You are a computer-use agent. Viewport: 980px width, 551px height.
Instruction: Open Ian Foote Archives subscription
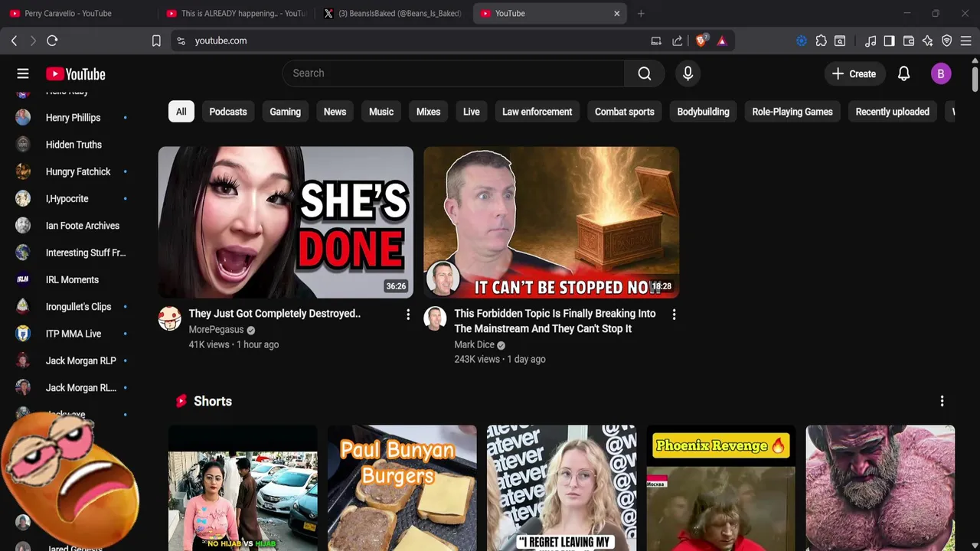point(72,226)
